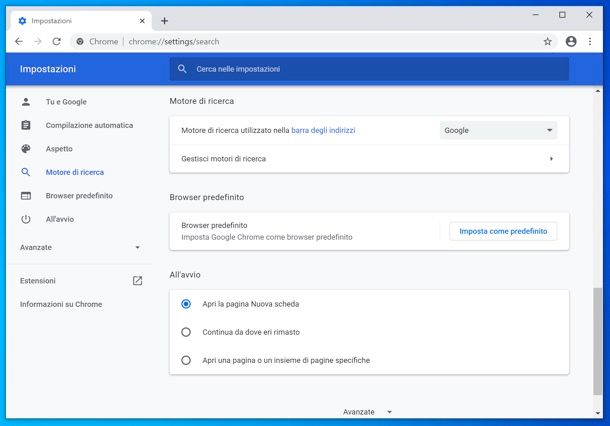Screen dimensions: 610x426
Task: Click Gestisci motori di ricerca text
Action: (223, 159)
